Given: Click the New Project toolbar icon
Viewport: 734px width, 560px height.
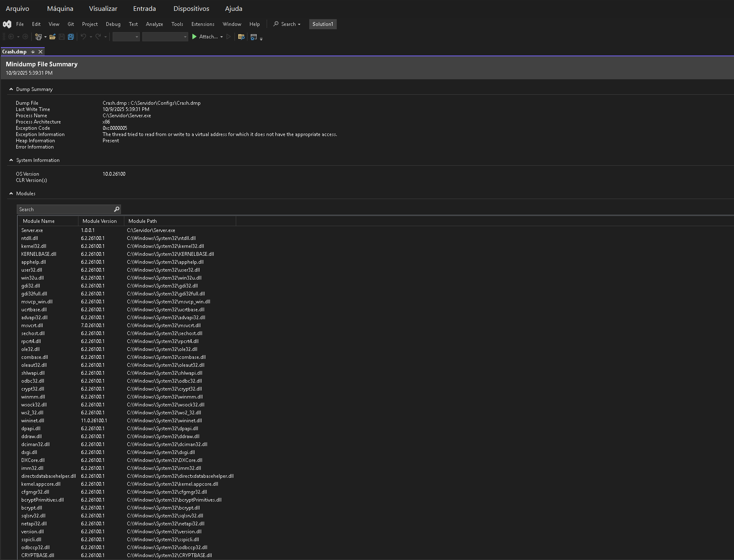Looking at the screenshot, I should (x=38, y=37).
